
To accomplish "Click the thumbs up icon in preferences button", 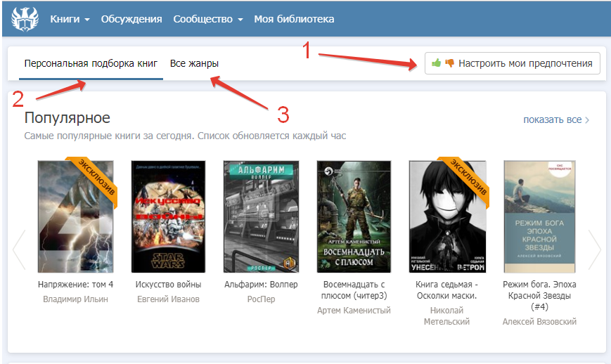I will click(x=437, y=63).
